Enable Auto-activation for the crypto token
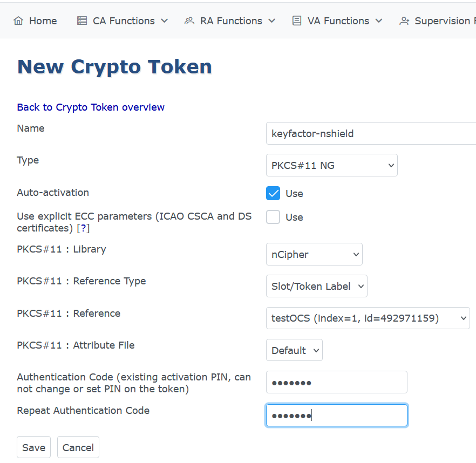The width and height of the screenshot is (476, 463). pos(273,193)
